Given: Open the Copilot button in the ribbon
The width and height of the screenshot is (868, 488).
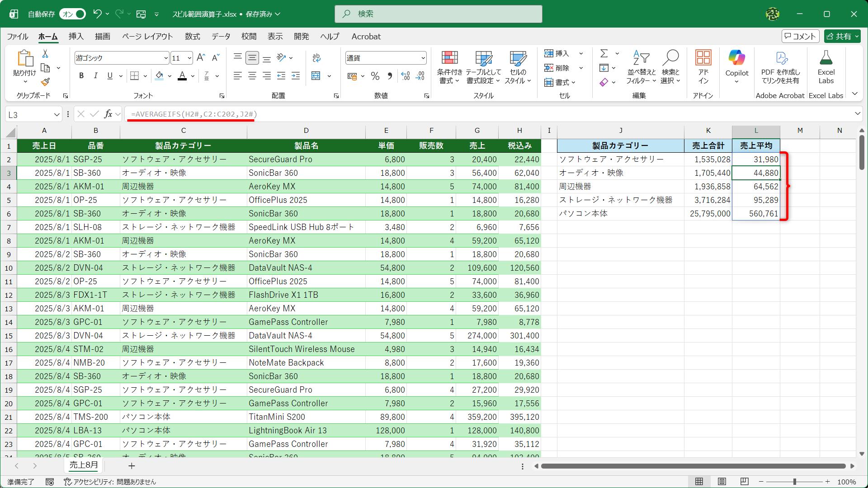Looking at the screenshot, I should click(736, 66).
